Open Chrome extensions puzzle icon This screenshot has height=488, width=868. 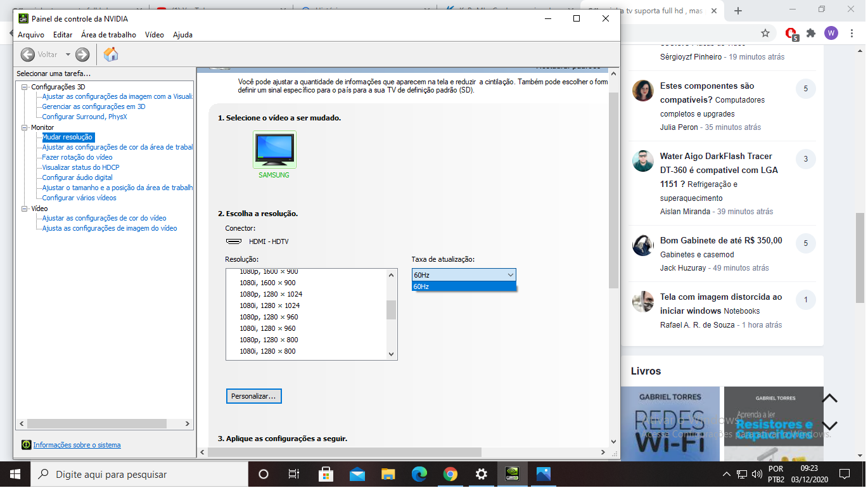(811, 33)
